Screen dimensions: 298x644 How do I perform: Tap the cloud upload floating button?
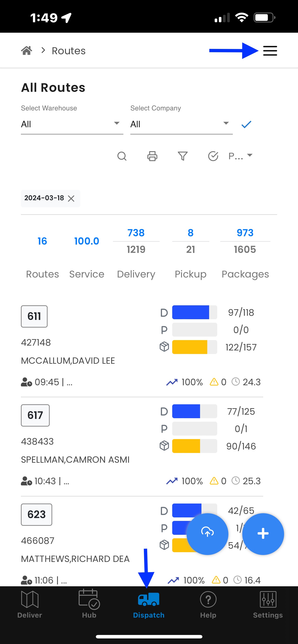coord(207,534)
